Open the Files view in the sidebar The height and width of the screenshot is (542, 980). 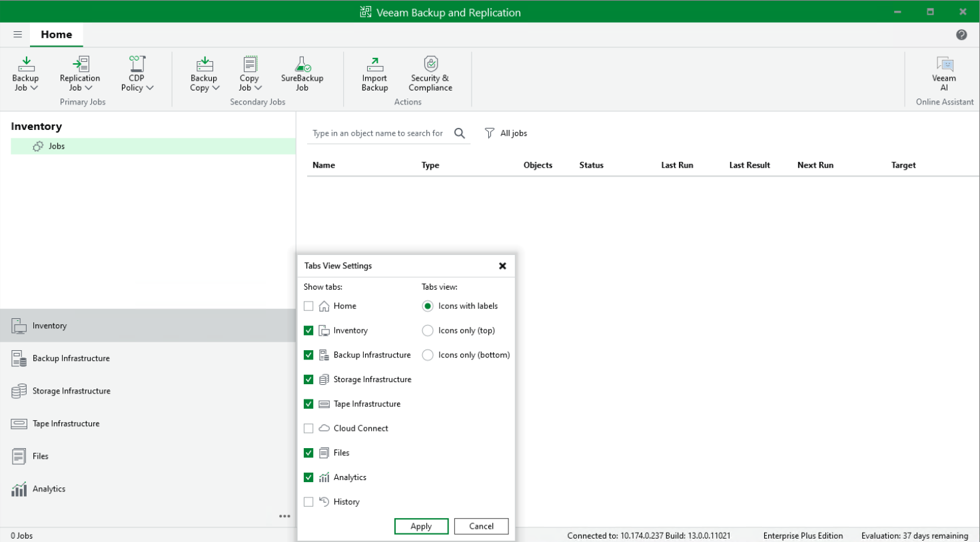coord(148,456)
